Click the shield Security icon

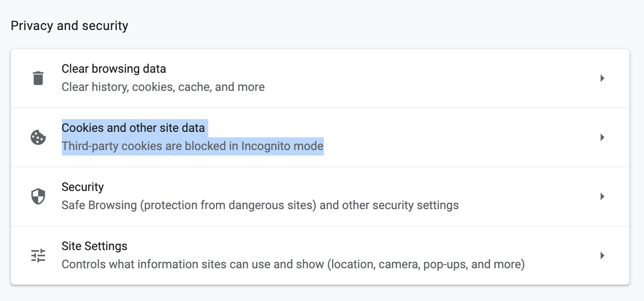(x=38, y=196)
